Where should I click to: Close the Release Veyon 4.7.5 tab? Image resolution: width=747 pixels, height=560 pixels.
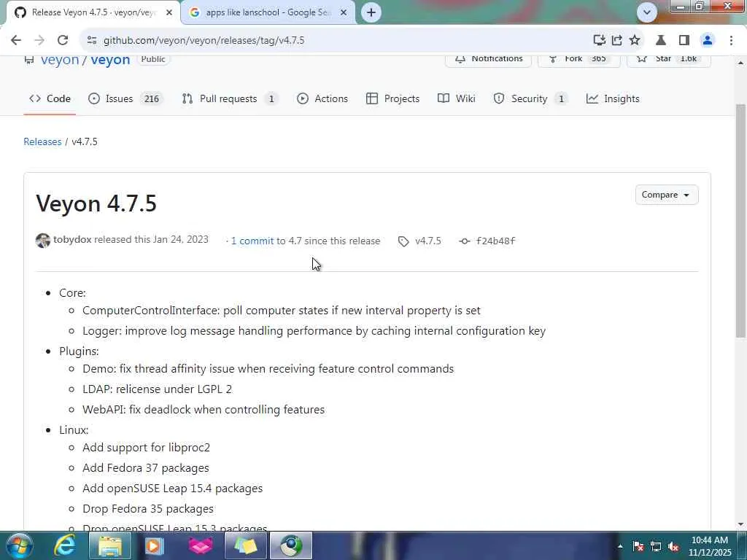[169, 12]
